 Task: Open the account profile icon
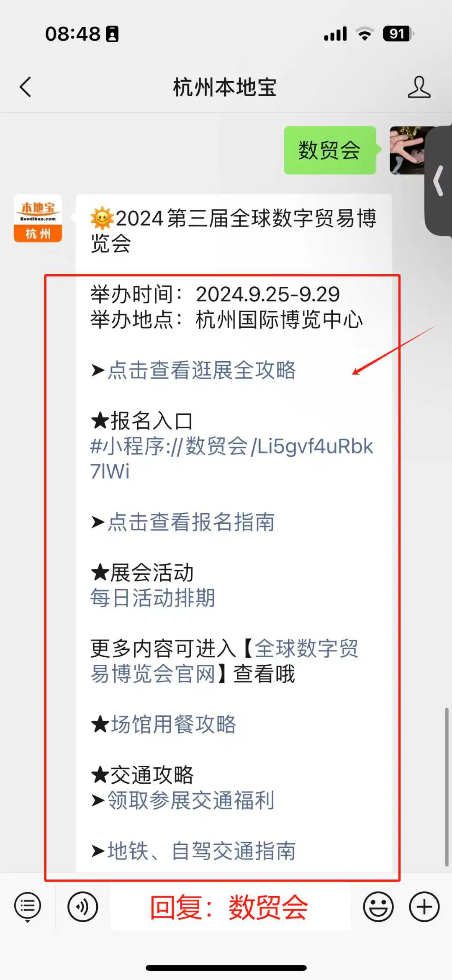(419, 87)
